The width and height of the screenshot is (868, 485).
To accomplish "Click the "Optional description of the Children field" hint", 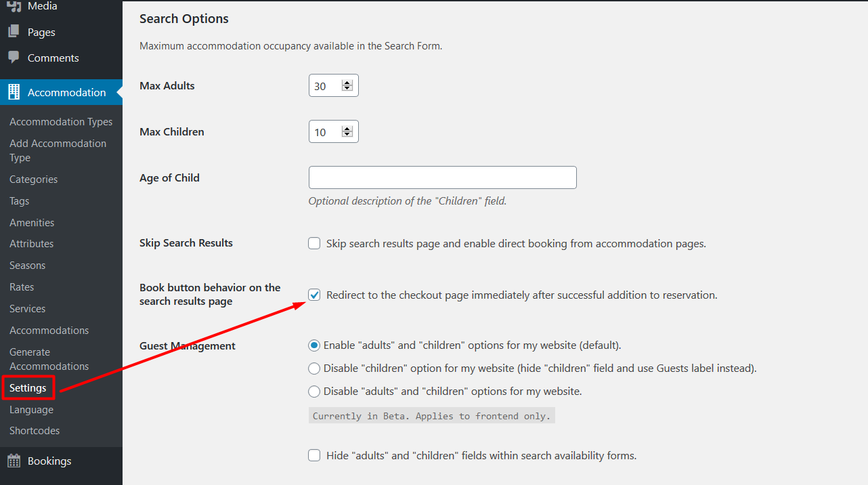I will point(408,201).
